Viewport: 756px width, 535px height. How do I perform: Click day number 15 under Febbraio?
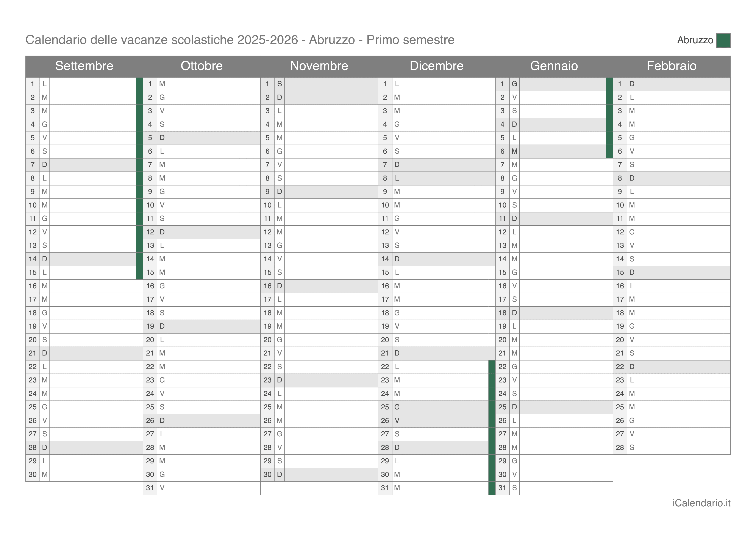[620, 272]
